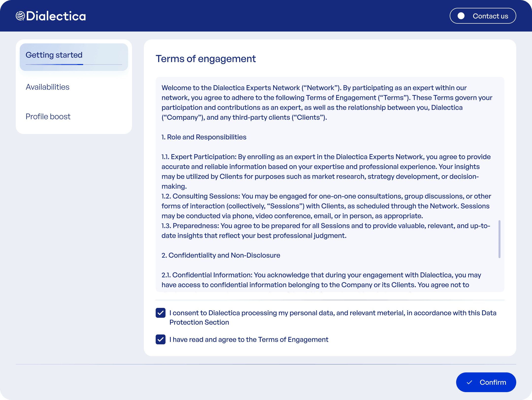532x400 pixels.
Task: Click the '1.1. Expert Participation' paragraph
Action: 326,171
